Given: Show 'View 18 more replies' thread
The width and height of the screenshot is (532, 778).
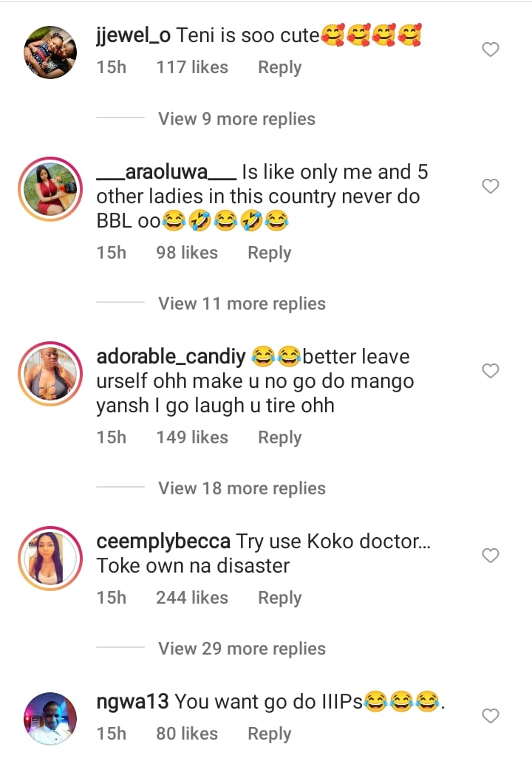Looking at the screenshot, I should pos(242,488).
